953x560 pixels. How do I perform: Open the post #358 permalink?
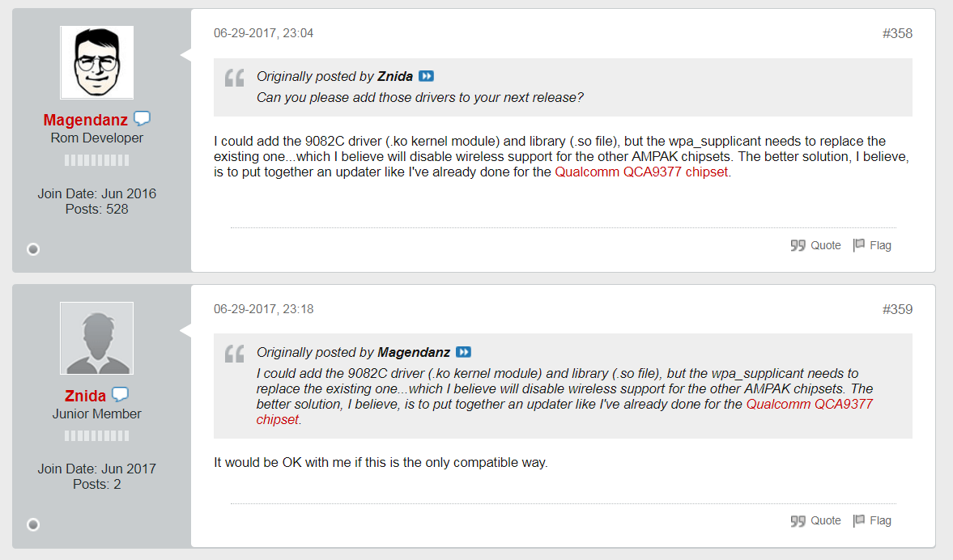897,33
